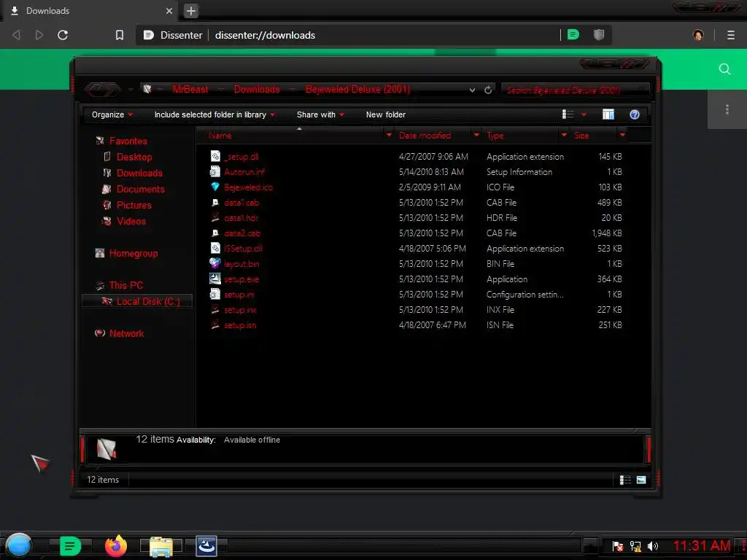
Task: Open the Type column filter dropdown
Action: [x=564, y=135]
